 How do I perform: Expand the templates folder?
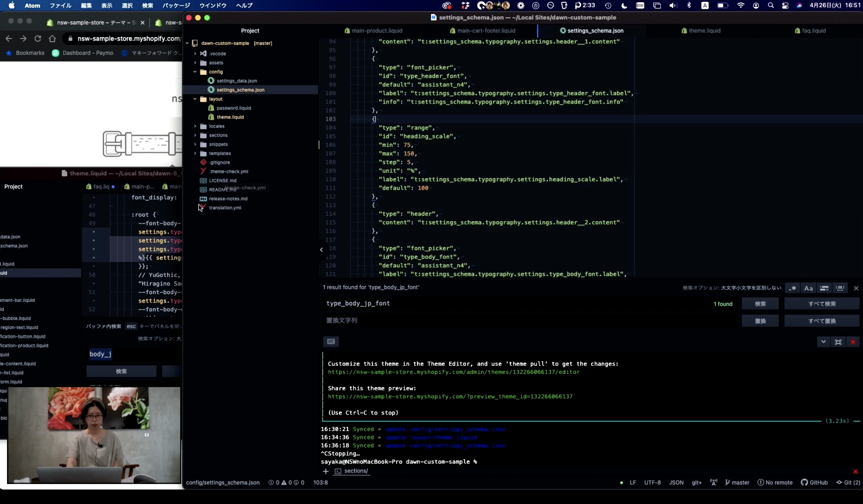click(x=195, y=153)
